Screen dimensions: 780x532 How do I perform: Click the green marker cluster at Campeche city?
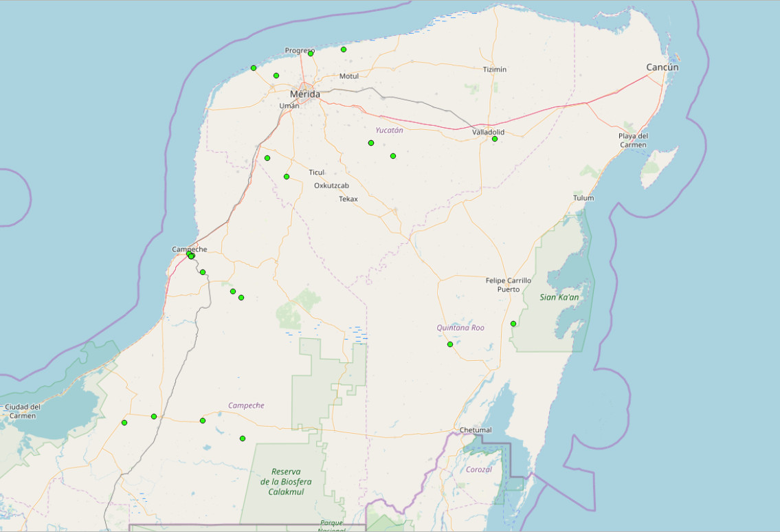190,255
